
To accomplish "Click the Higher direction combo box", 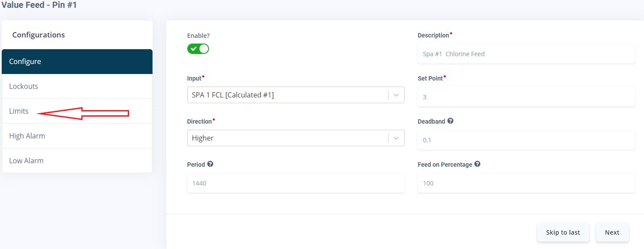I will (287, 138).
